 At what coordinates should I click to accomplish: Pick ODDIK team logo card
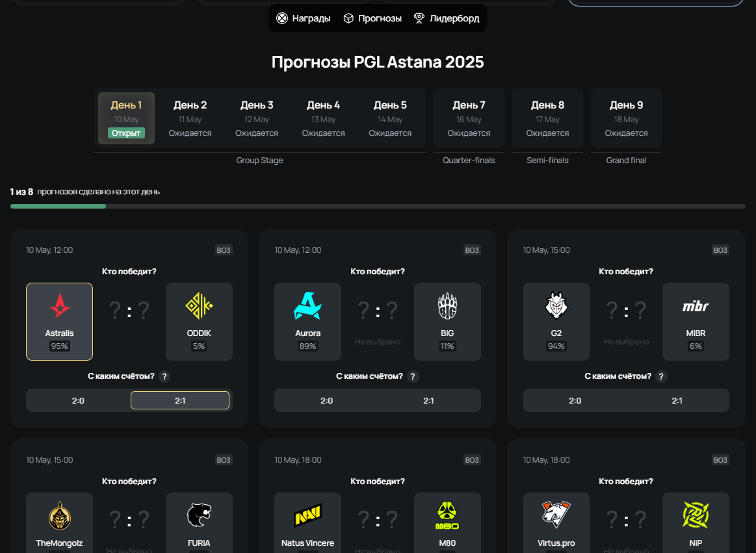click(x=199, y=322)
